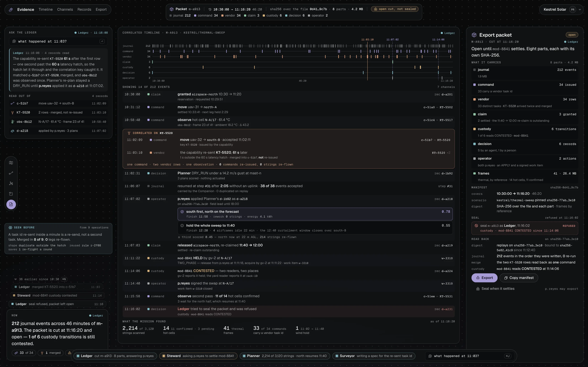Expand the obs-8b12 read-out record
Image resolution: width=588 pixels, height=367 pixels.
pos(58,122)
